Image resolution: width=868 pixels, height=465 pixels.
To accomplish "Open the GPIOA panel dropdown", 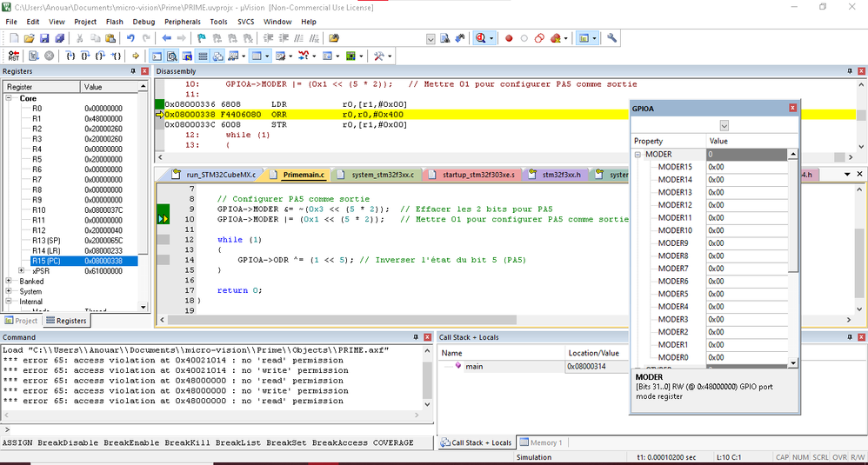I will coord(724,125).
